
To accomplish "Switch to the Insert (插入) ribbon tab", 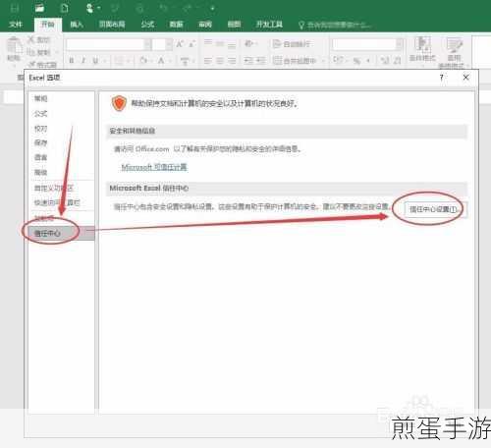I will coord(77,25).
